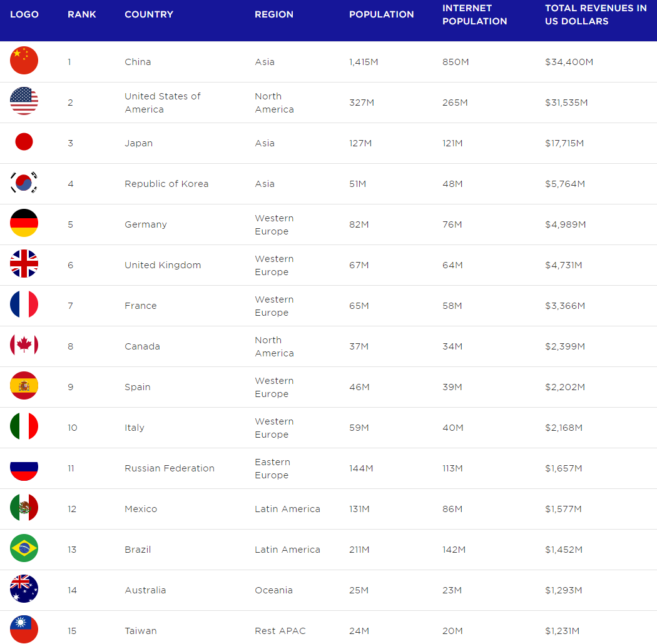Click the Republic of Korea flag
Viewport: 657px width, 644px height.
click(24, 182)
